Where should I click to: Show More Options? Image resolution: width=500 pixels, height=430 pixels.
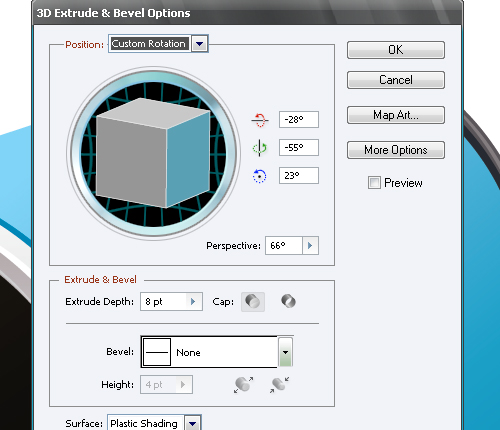pyautogui.click(x=396, y=150)
